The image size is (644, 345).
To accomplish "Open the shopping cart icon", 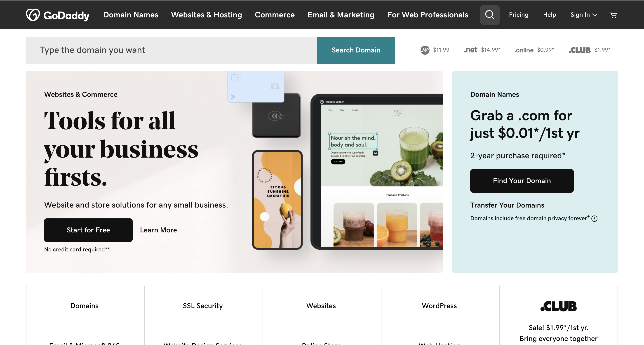I will tap(613, 15).
